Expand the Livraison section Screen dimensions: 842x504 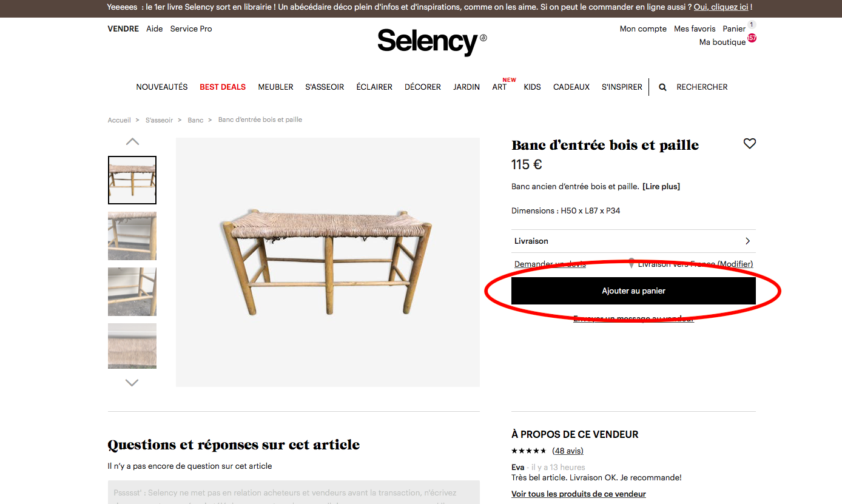[633, 241]
